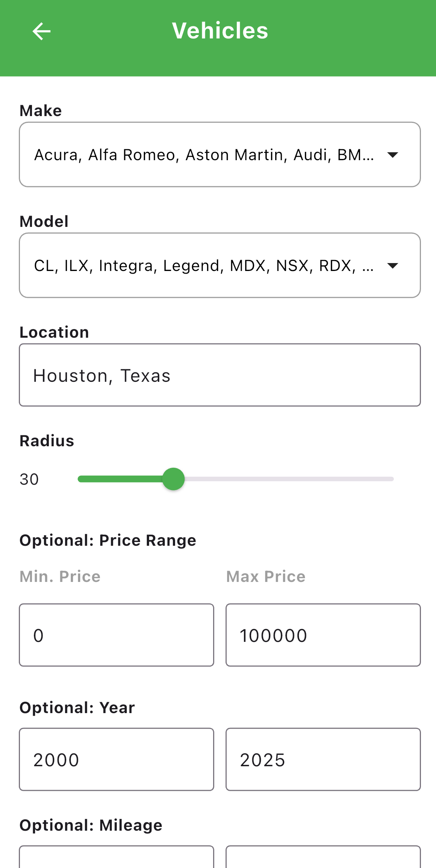Go back using the header arrow
This screenshot has width=436, height=868.
pyautogui.click(x=41, y=31)
